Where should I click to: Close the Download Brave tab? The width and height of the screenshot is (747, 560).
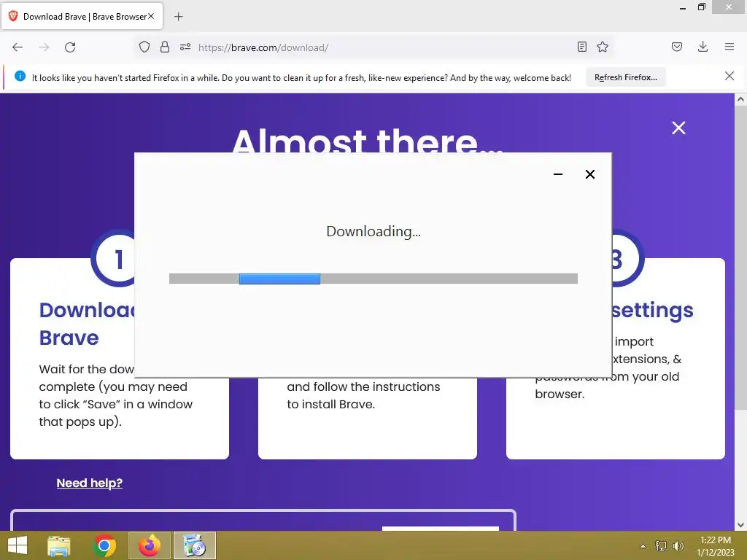click(x=151, y=16)
